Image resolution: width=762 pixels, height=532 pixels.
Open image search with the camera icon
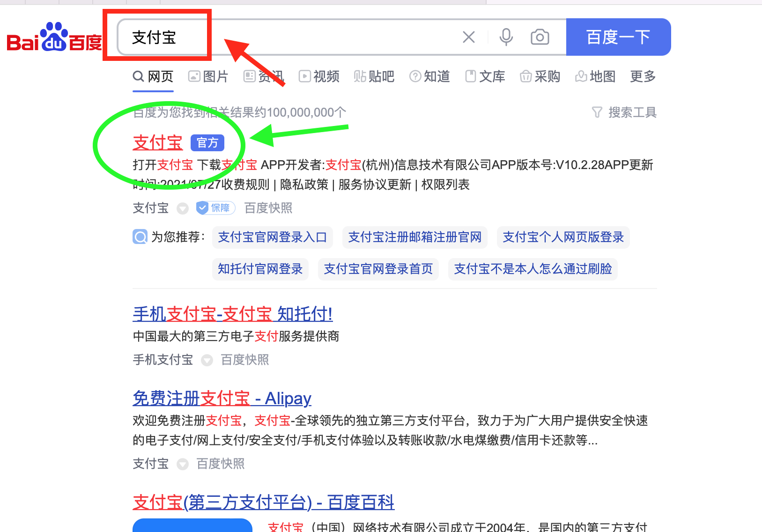tap(540, 37)
